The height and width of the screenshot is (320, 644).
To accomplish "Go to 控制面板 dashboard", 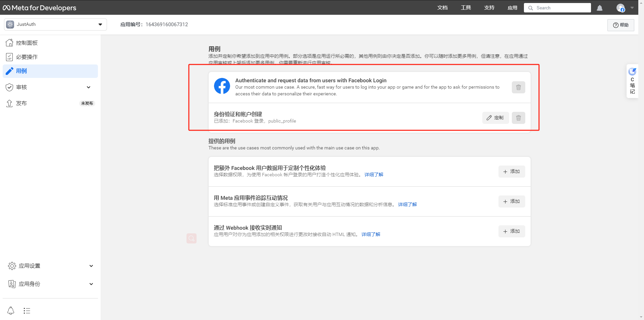I will pos(50,43).
